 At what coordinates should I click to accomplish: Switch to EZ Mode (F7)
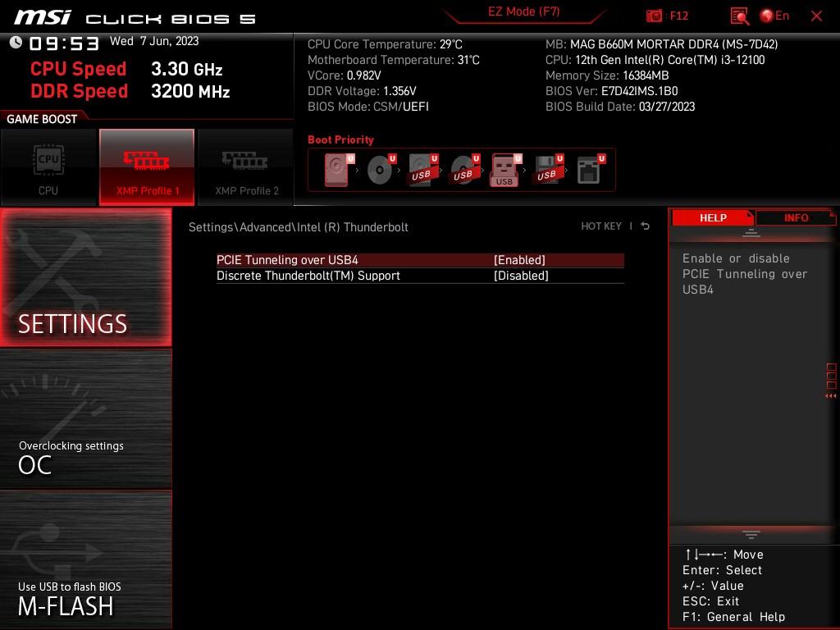[x=523, y=11]
